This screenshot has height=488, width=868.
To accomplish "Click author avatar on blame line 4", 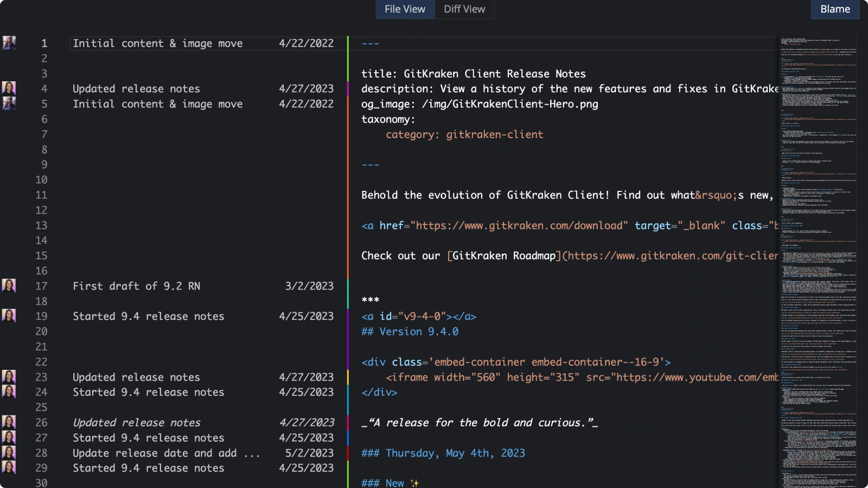I will coord(9,88).
